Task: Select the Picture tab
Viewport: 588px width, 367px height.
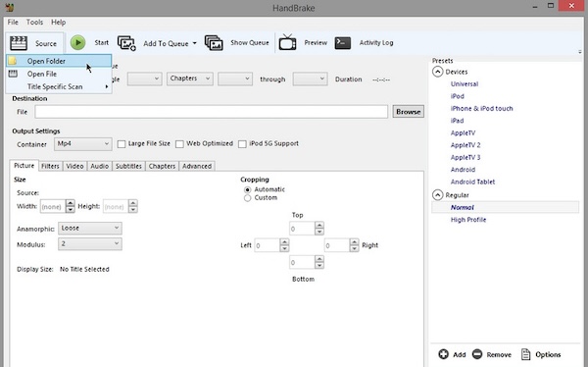Action: [x=24, y=165]
